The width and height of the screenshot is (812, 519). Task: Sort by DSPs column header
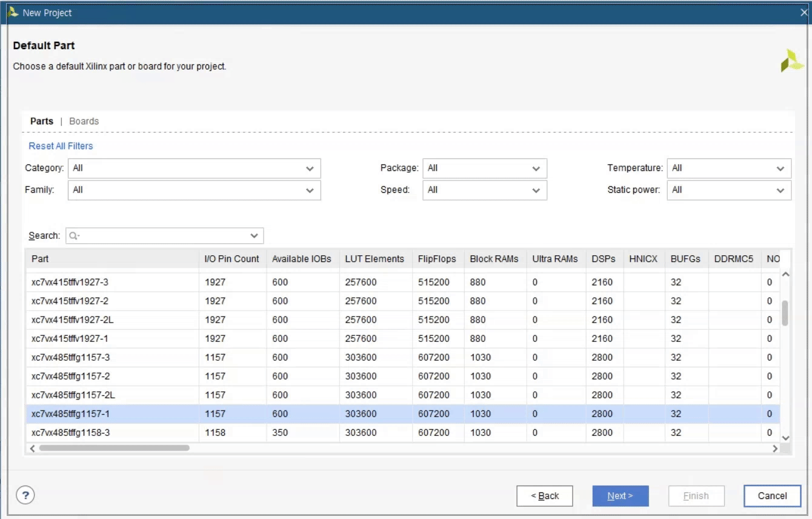point(604,259)
